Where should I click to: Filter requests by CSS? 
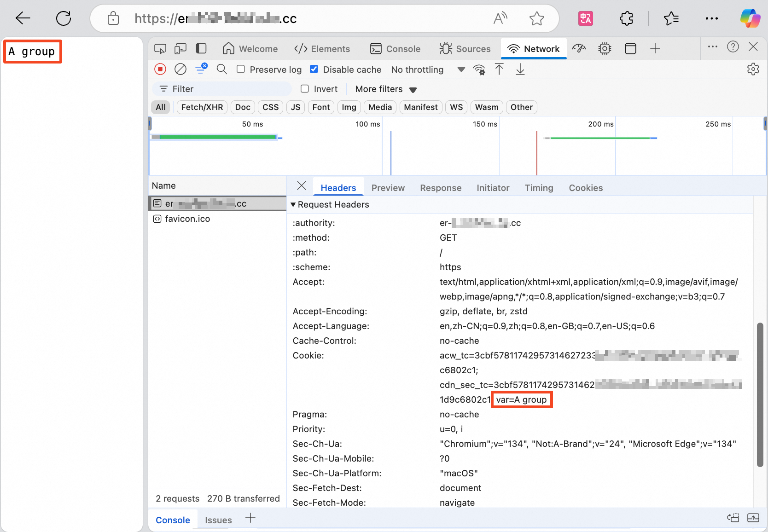coord(271,107)
